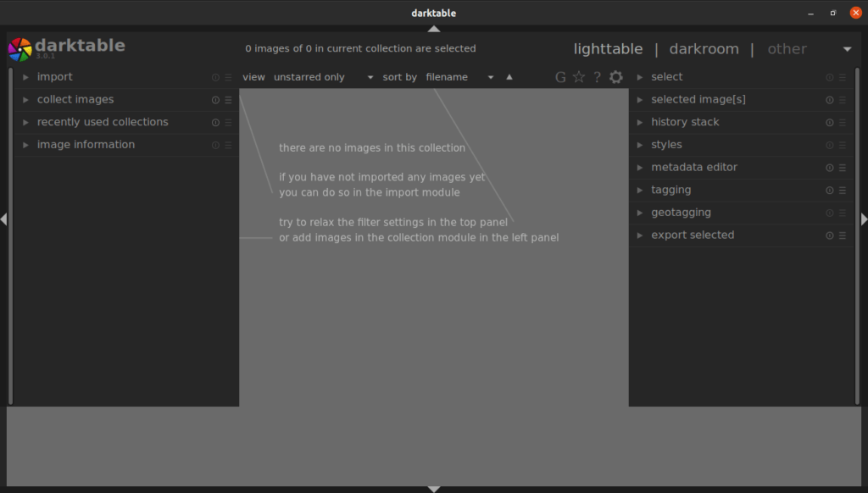Collapse the left panel with arrow
Viewport: 868px width, 493px height.
pos(3,219)
